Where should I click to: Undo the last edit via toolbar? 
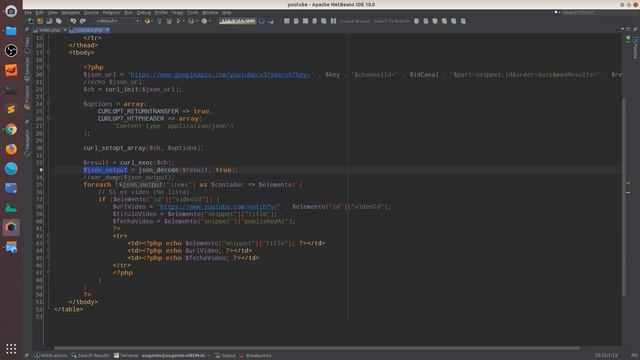[73, 21]
